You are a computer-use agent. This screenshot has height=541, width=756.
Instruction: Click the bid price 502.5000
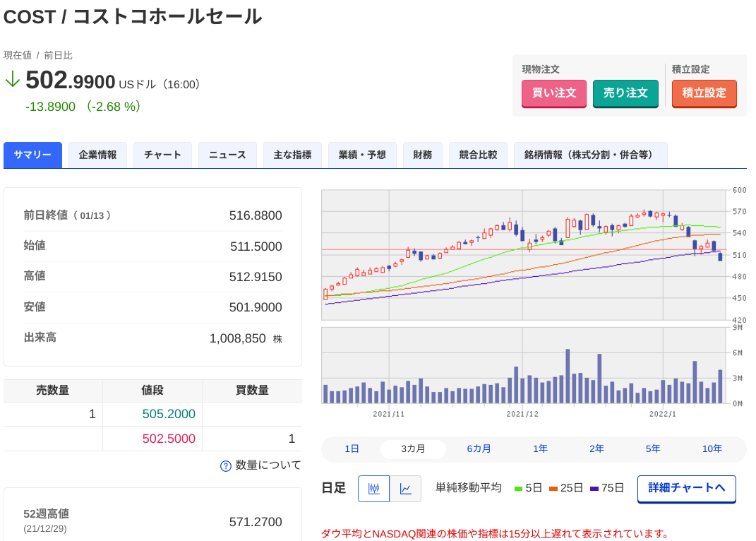[169, 439]
